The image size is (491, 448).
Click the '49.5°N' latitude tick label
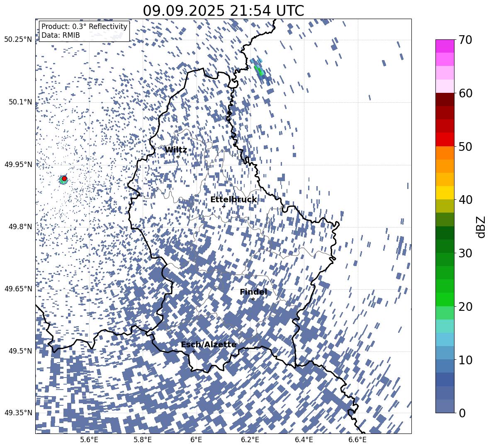coord(20,351)
